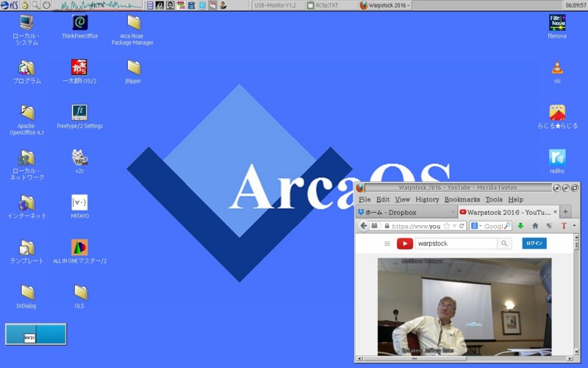Click the YouTube logo

405,244
